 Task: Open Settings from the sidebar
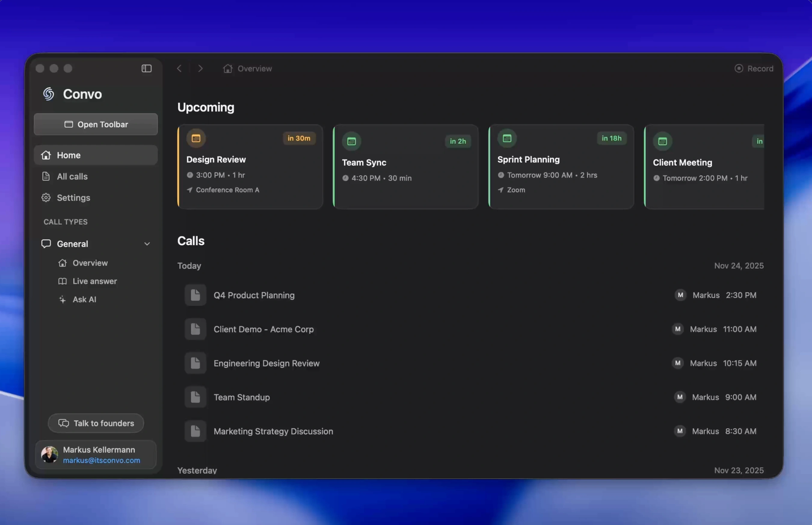click(73, 198)
